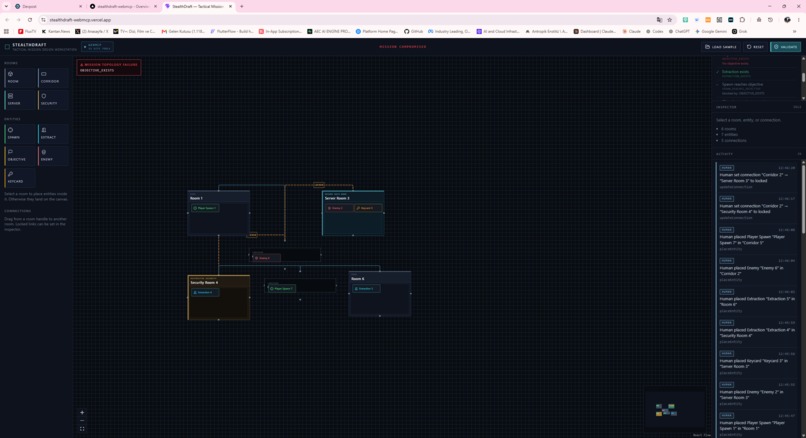
Task: Select the Room palette tile
Action: [x=20, y=78]
